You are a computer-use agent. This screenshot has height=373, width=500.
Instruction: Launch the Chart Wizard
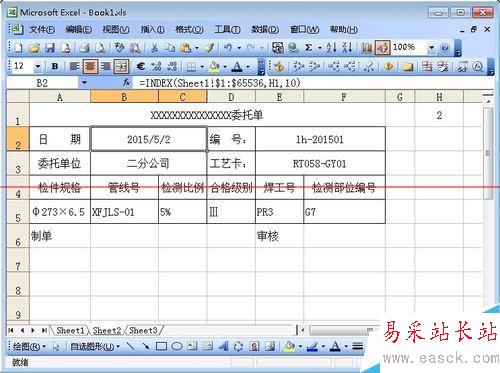coord(366,48)
